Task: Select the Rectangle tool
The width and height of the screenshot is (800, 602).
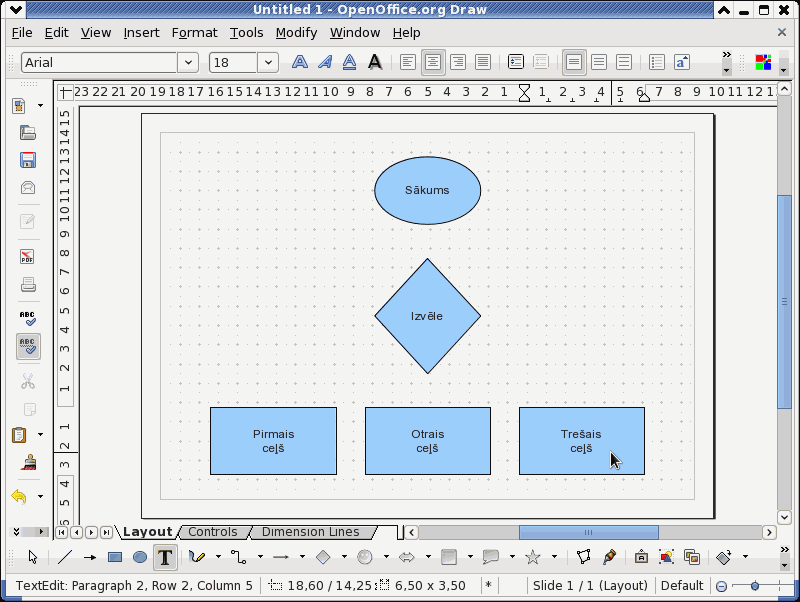Action: pos(115,557)
